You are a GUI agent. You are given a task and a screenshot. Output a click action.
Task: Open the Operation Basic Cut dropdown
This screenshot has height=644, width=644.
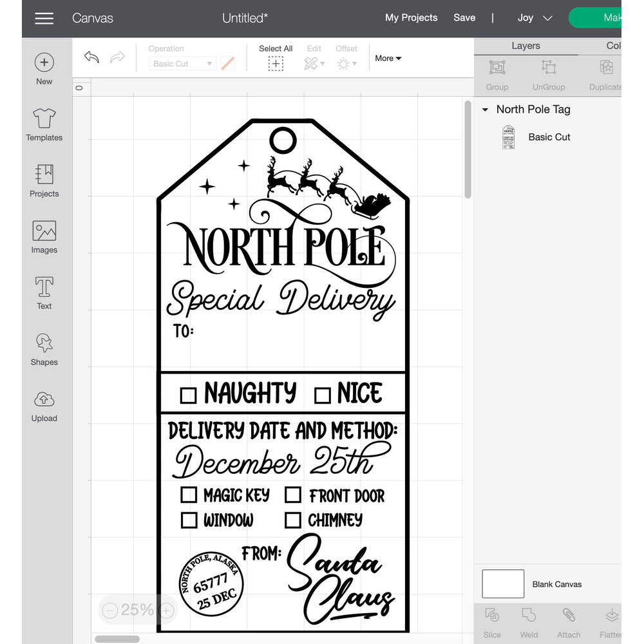point(183,64)
